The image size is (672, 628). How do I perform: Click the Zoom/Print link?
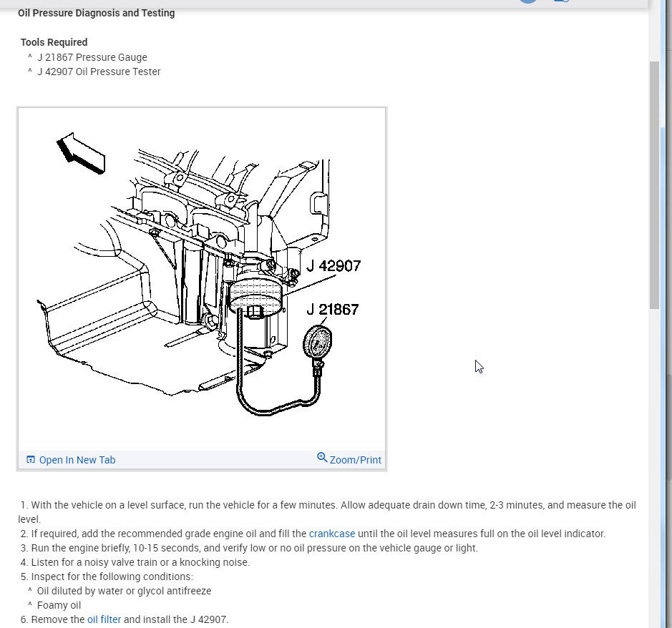355,460
